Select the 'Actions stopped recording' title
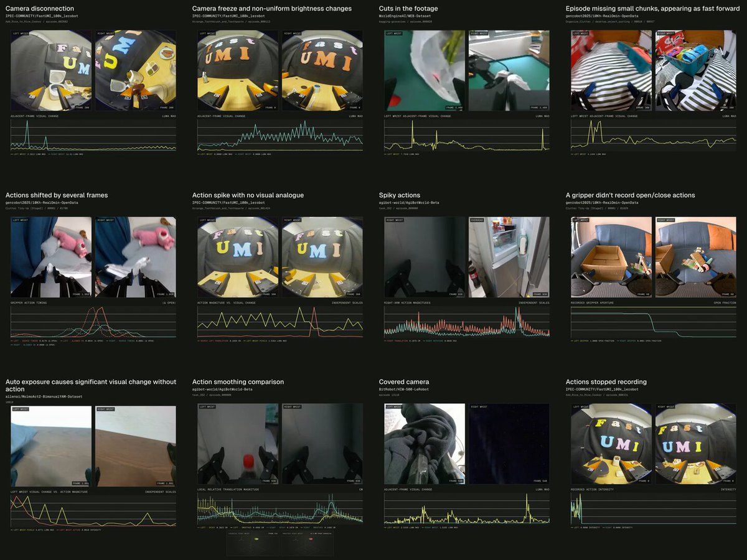 coord(606,382)
